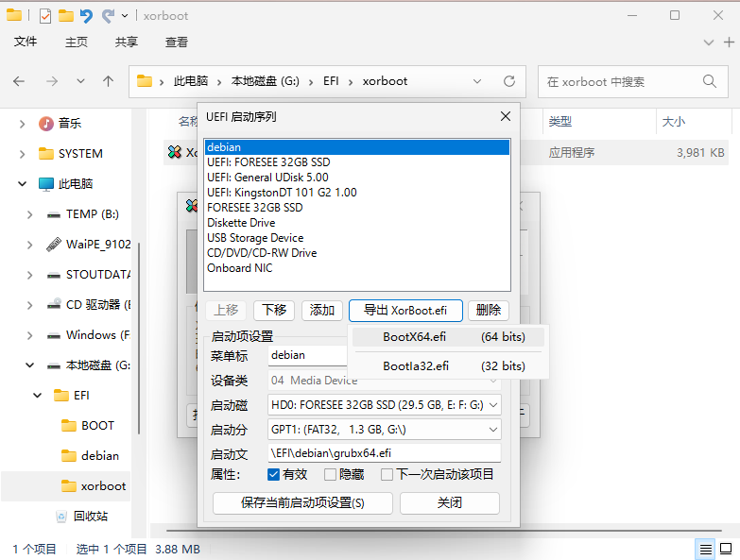This screenshot has height=560, width=740.
Task: Click the redo icon in title bar
Action: coord(108,16)
